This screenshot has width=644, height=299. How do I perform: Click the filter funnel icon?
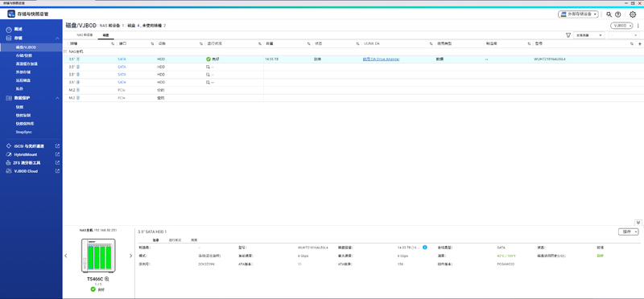568,35
